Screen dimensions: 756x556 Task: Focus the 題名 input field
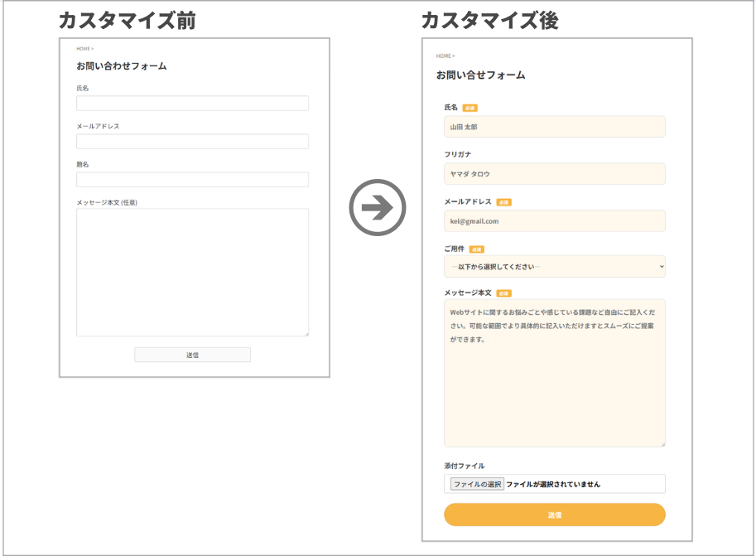point(192,180)
